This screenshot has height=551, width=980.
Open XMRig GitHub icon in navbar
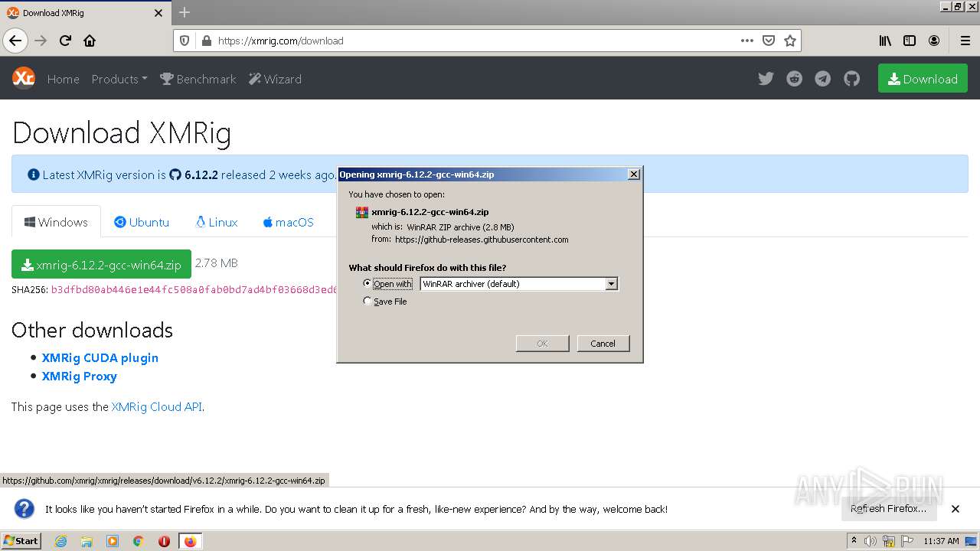click(x=851, y=79)
